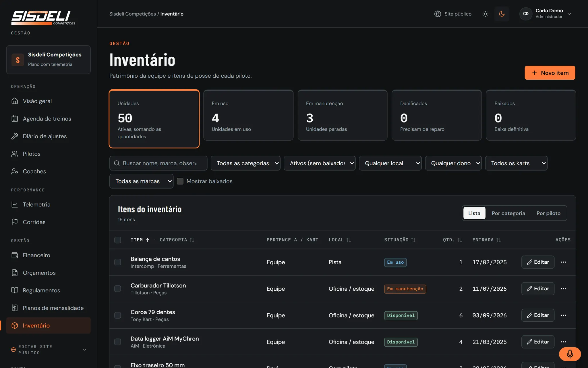588x368 pixels.
Task: Select the Em manutenção summary card
Action: click(x=342, y=115)
